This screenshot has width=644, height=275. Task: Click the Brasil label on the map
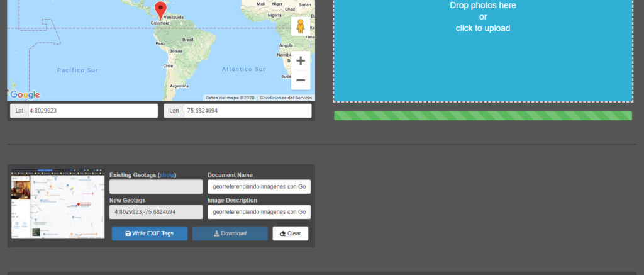(x=187, y=40)
